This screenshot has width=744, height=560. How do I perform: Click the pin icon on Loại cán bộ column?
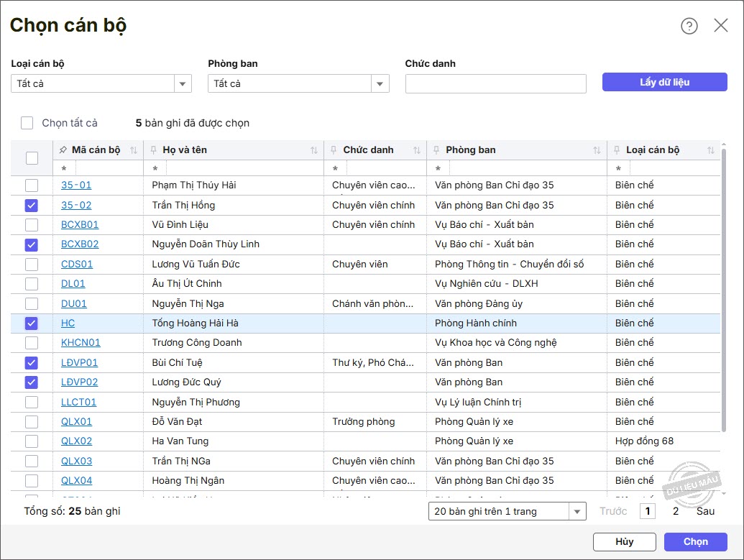[617, 150]
